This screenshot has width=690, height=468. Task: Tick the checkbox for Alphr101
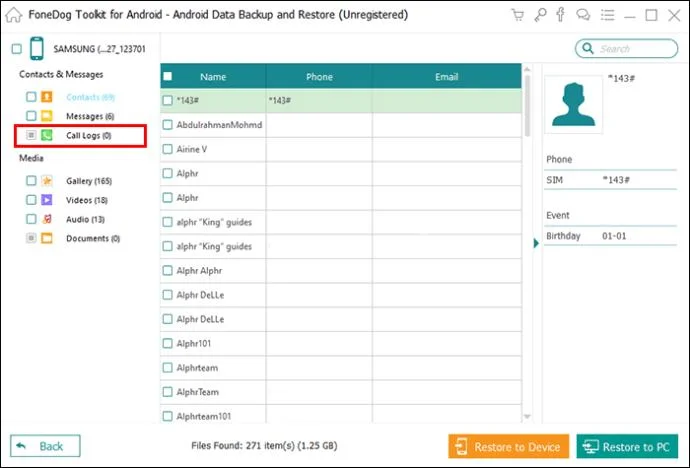pos(168,343)
